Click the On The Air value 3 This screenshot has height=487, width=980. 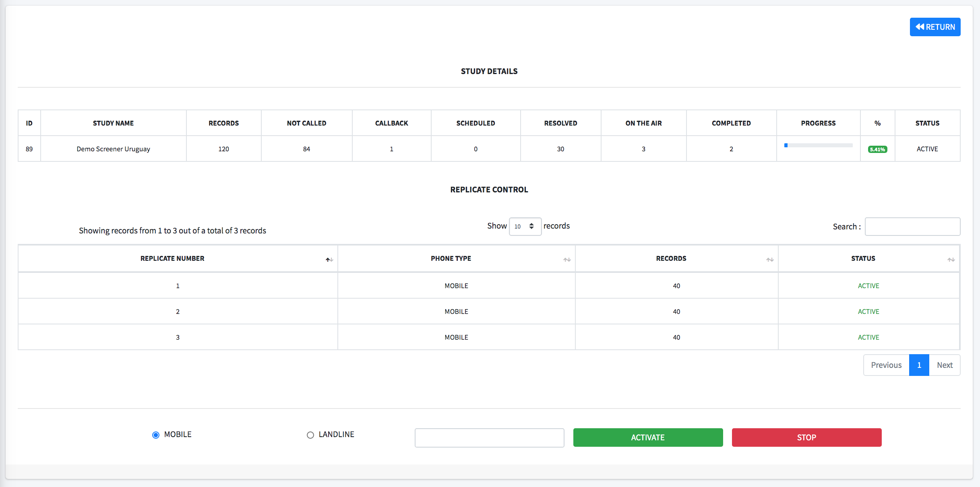click(x=643, y=149)
